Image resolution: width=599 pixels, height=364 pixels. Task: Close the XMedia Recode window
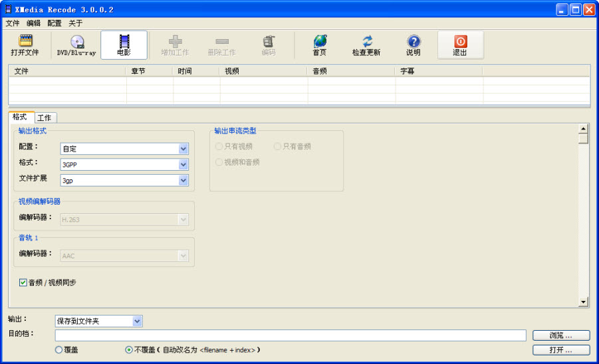(589, 9)
